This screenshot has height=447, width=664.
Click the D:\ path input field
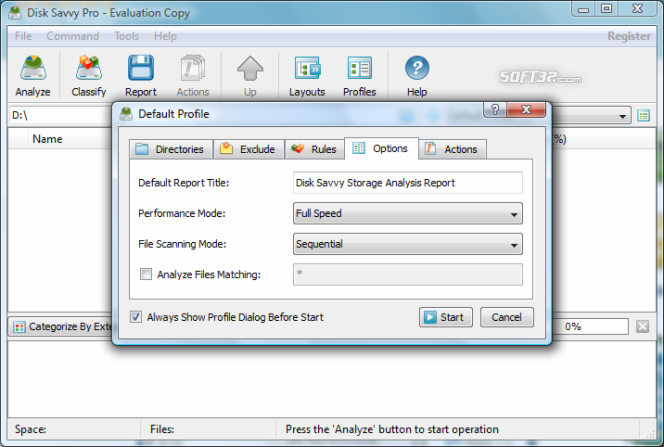(60, 116)
